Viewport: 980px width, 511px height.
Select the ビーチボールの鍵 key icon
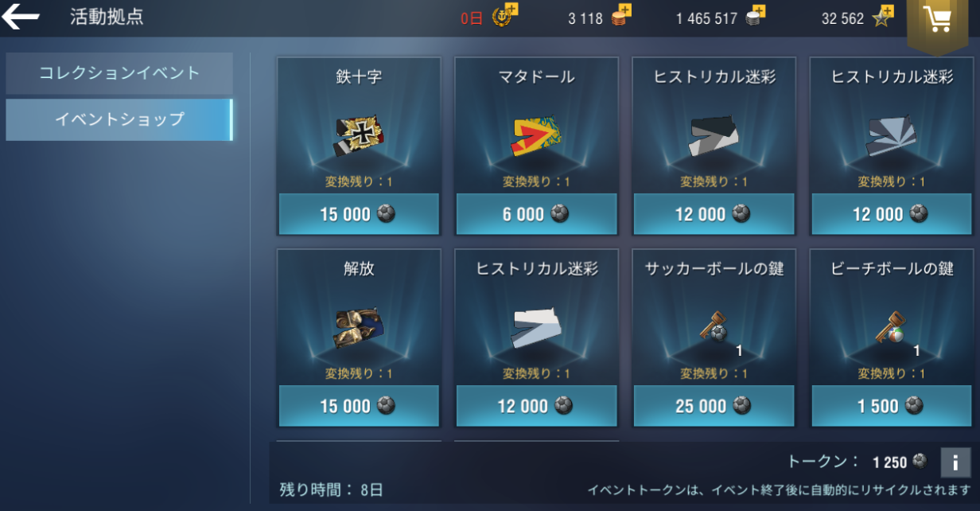pyautogui.click(x=890, y=326)
